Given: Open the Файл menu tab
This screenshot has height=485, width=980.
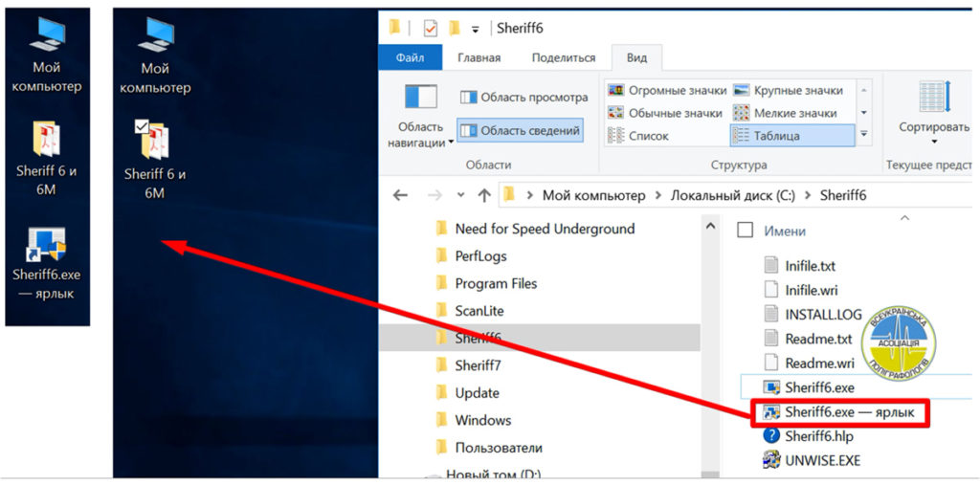Looking at the screenshot, I should pyautogui.click(x=410, y=57).
